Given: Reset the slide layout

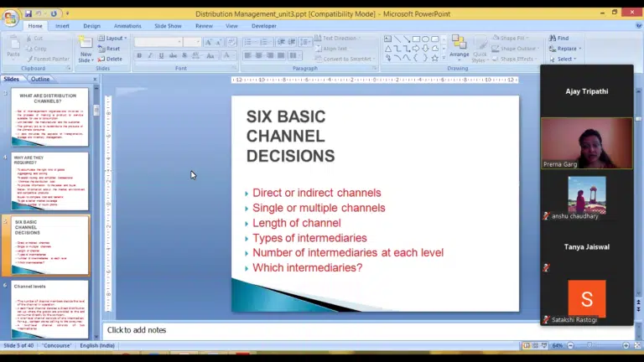Looking at the screenshot, I should (110, 49).
